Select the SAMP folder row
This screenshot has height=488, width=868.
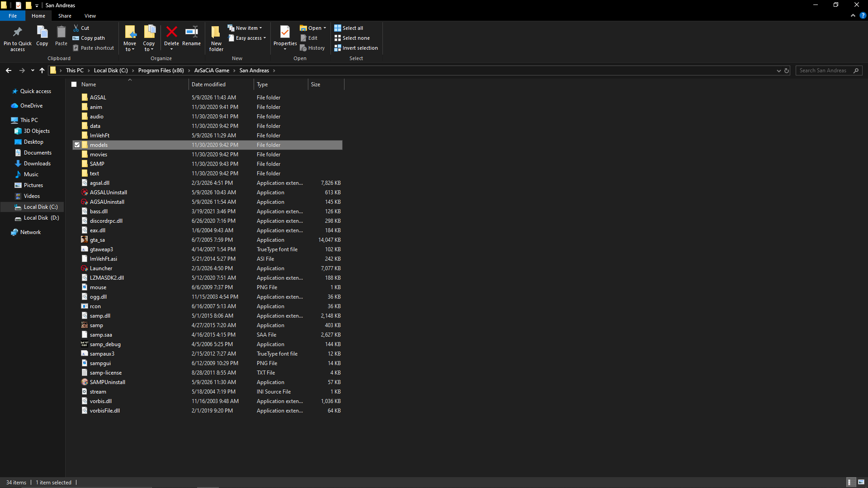[207, 164]
